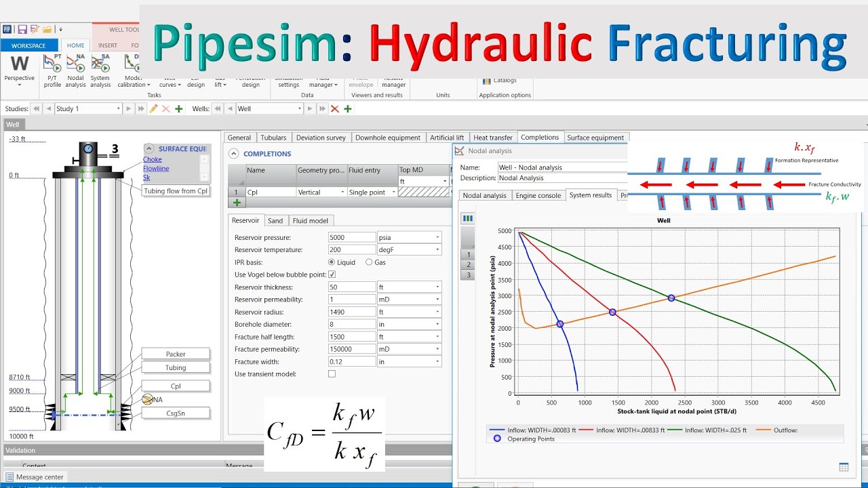Viewport: 868px width, 488px height.
Task: Toggle series columns icon in Nodal analysis
Action: coord(467,218)
